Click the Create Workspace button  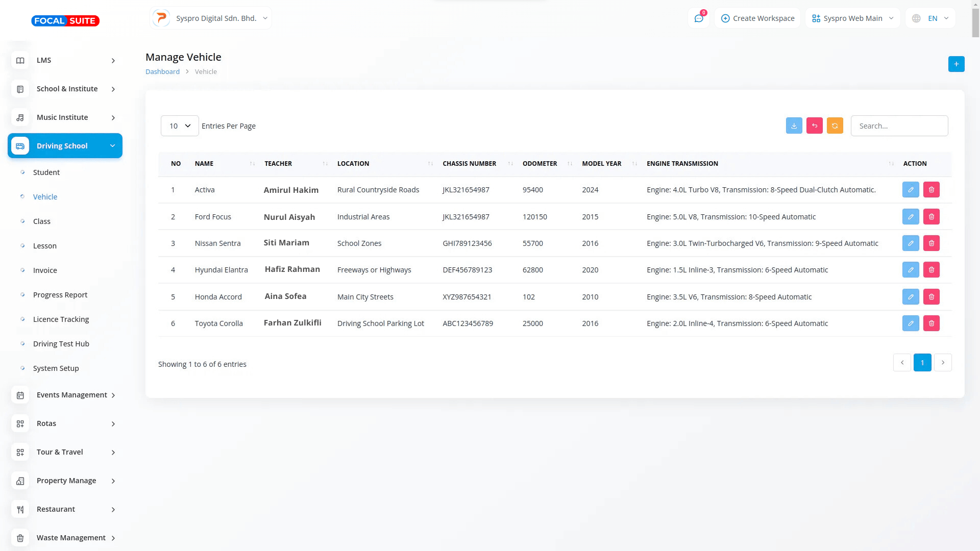pos(757,18)
